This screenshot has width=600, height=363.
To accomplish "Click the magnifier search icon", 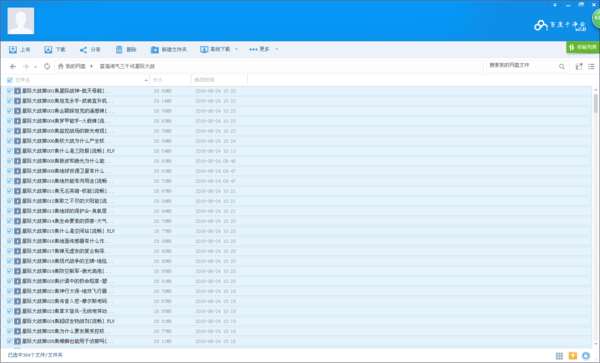I will tap(561, 67).
